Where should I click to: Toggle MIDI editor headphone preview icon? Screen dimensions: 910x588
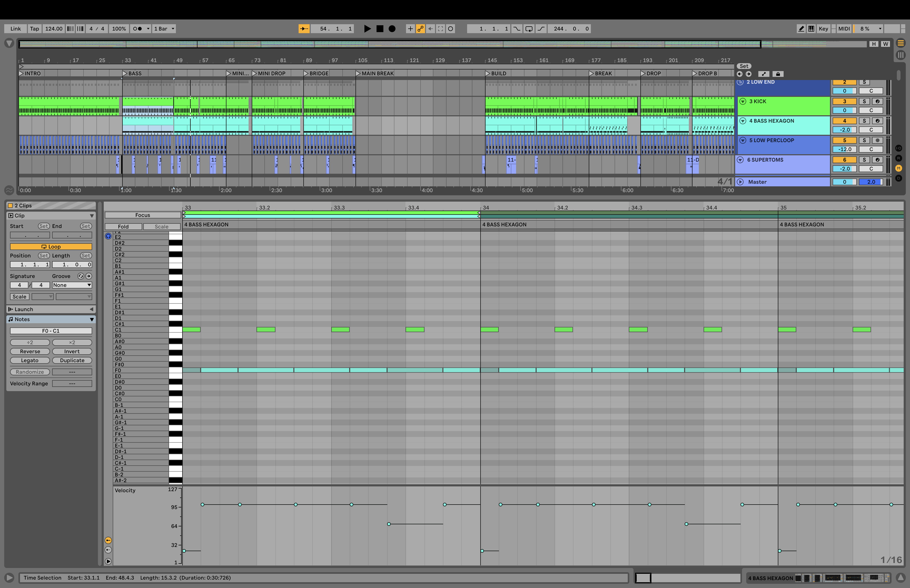click(x=108, y=236)
